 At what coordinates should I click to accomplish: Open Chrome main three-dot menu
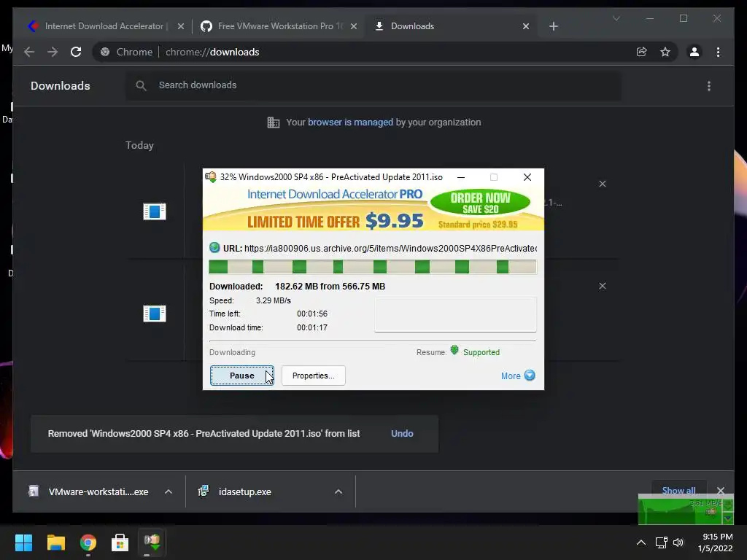718,52
